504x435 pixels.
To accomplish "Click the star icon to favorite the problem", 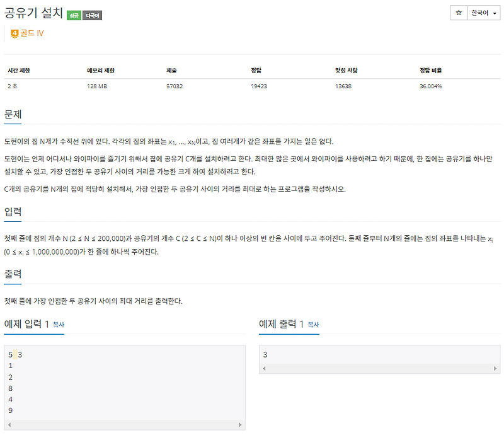I will (x=459, y=13).
